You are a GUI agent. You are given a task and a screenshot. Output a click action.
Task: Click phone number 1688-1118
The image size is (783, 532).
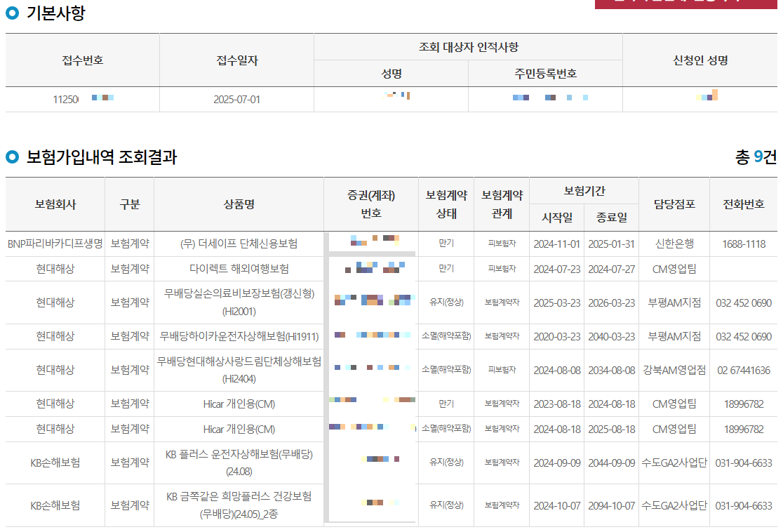[x=744, y=244]
